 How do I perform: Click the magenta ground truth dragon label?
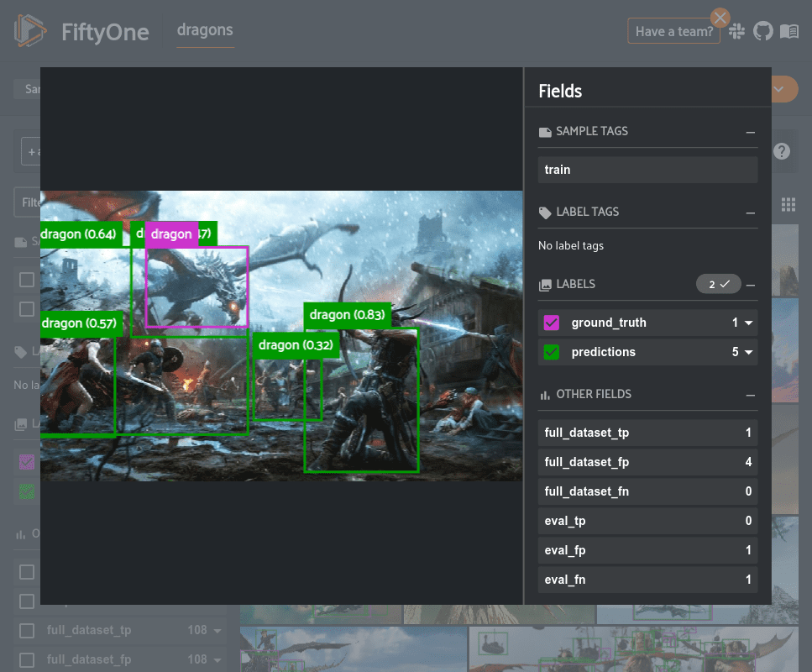(x=171, y=234)
